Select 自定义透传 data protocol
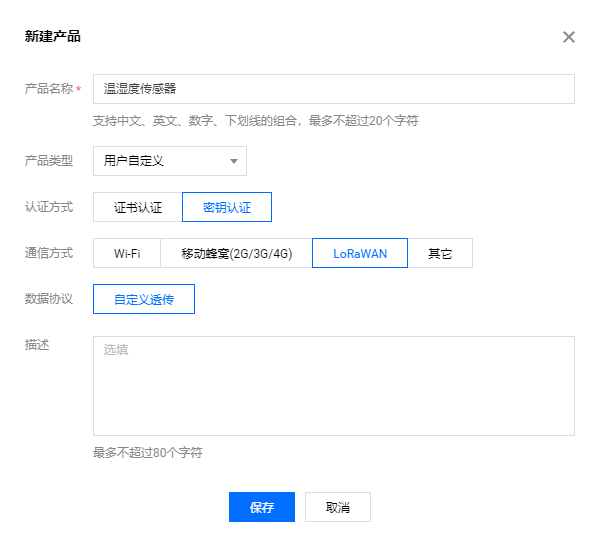The height and width of the screenshot is (547, 599). [144, 299]
